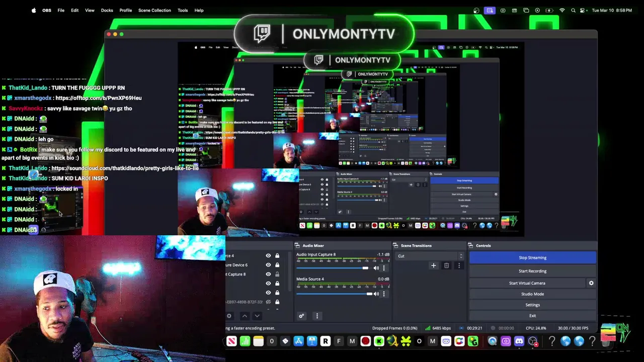Toggle visibility of source ending 'rce 4'

click(x=268, y=255)
